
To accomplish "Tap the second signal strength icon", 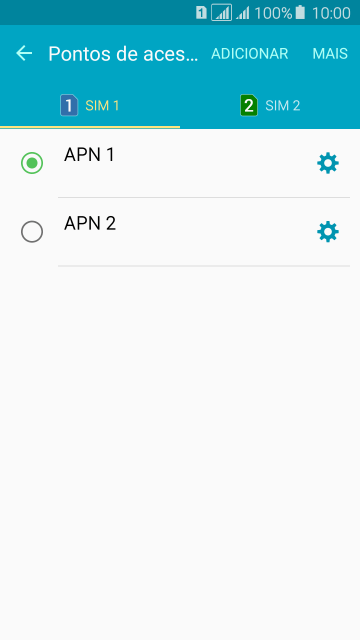I will coord(243,13).
